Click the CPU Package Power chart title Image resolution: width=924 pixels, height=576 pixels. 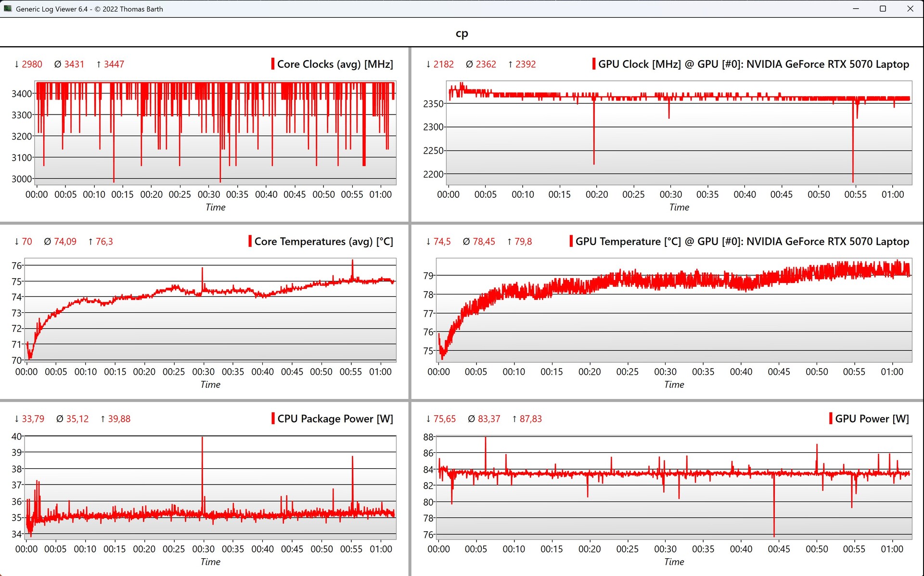tap(335, 419)
